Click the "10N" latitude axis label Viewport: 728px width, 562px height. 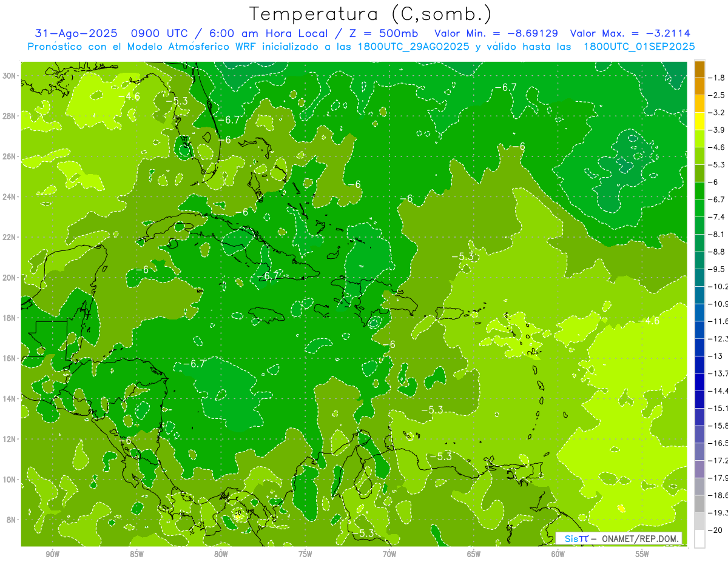[x=10, y=480]
